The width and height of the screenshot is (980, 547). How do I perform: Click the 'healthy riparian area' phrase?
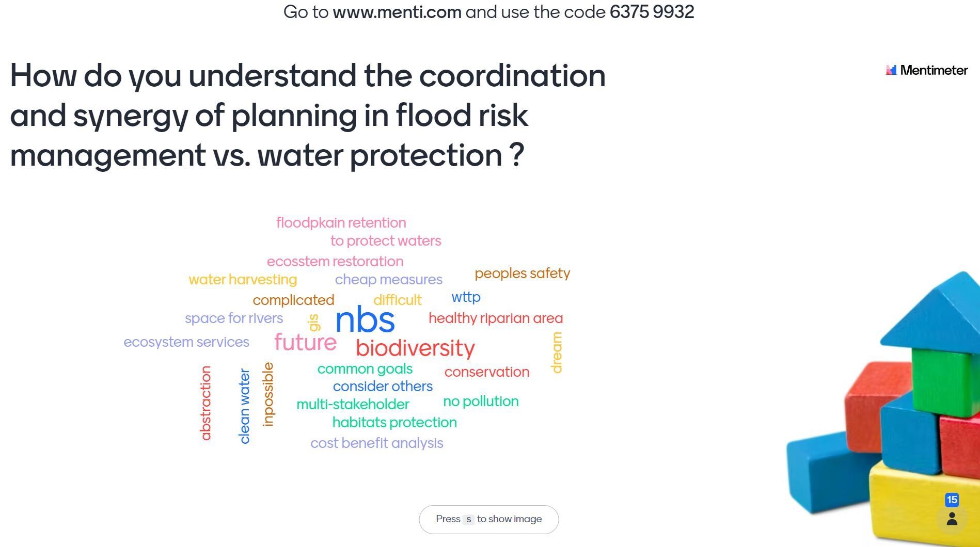(x=496, y=318)
